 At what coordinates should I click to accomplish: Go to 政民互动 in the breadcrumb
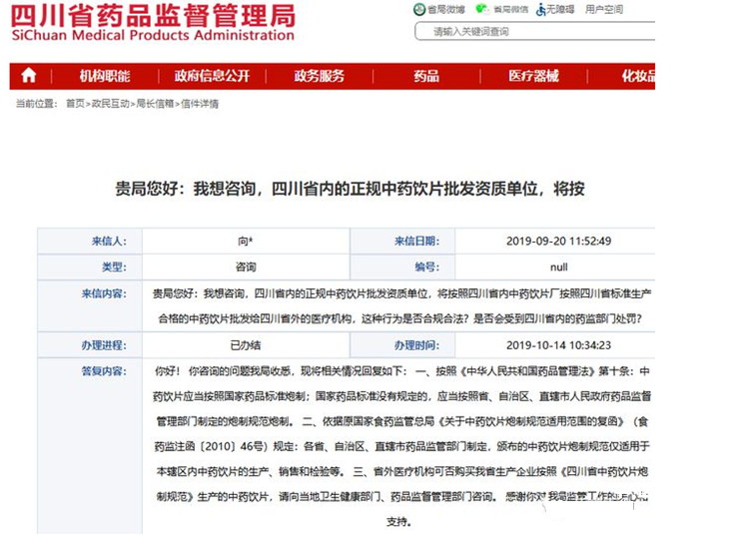(111, 104)
